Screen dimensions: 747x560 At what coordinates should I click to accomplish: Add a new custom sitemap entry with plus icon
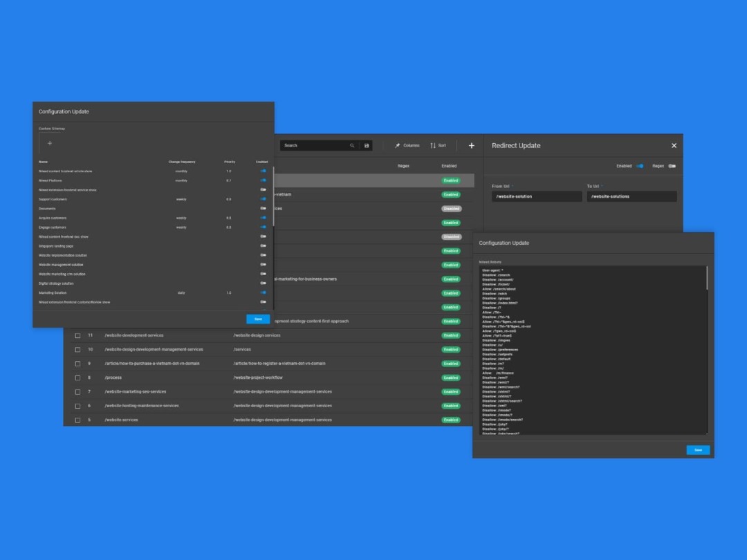pos(50,143)
